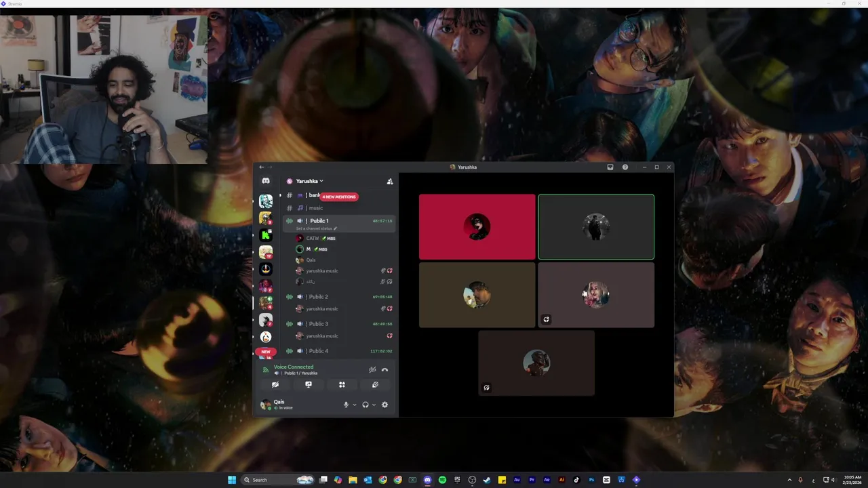
Task: Go back with Discord back arrow
Action: click(x=261, y=167)
